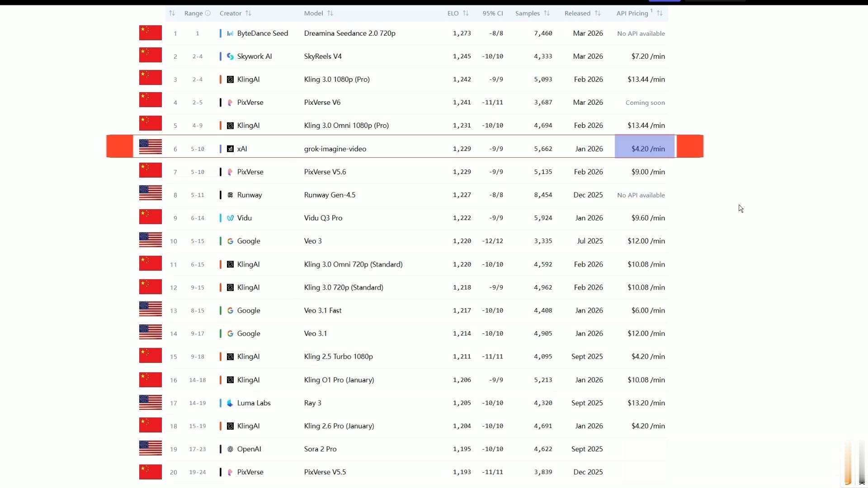Viewport: 868px width, 488px height.
Task: Sort by Samples column arrows
Action: 547,13
